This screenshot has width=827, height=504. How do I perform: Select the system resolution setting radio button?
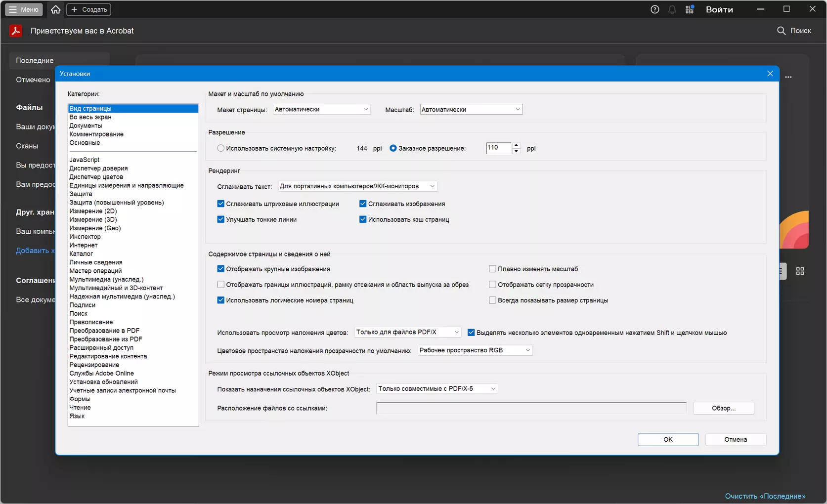(221, 148)
